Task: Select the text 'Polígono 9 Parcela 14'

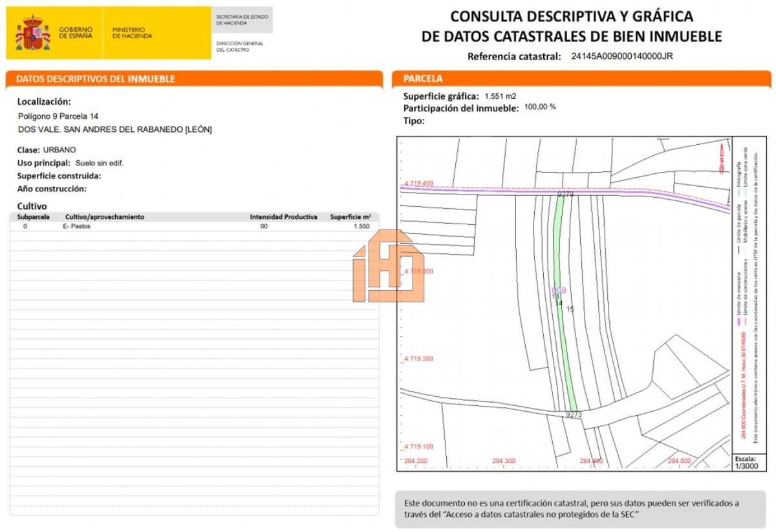Action: coord(58,116)
